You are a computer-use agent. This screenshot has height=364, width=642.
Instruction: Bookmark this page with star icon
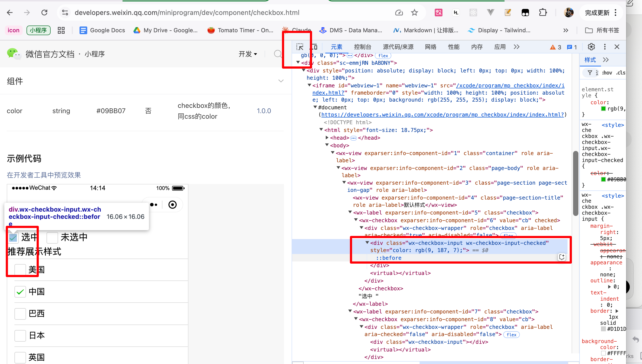pyautogui.click(x=415, y=12)
